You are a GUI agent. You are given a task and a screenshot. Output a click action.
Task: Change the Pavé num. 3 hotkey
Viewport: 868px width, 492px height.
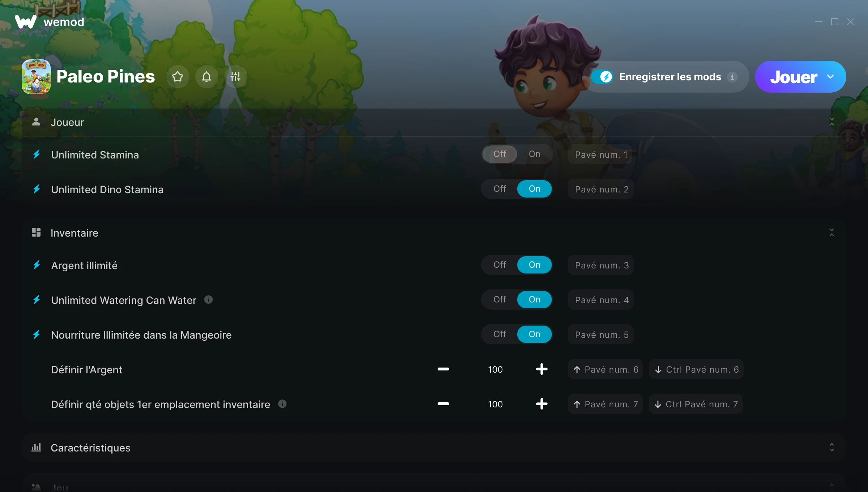pos(601,265)
